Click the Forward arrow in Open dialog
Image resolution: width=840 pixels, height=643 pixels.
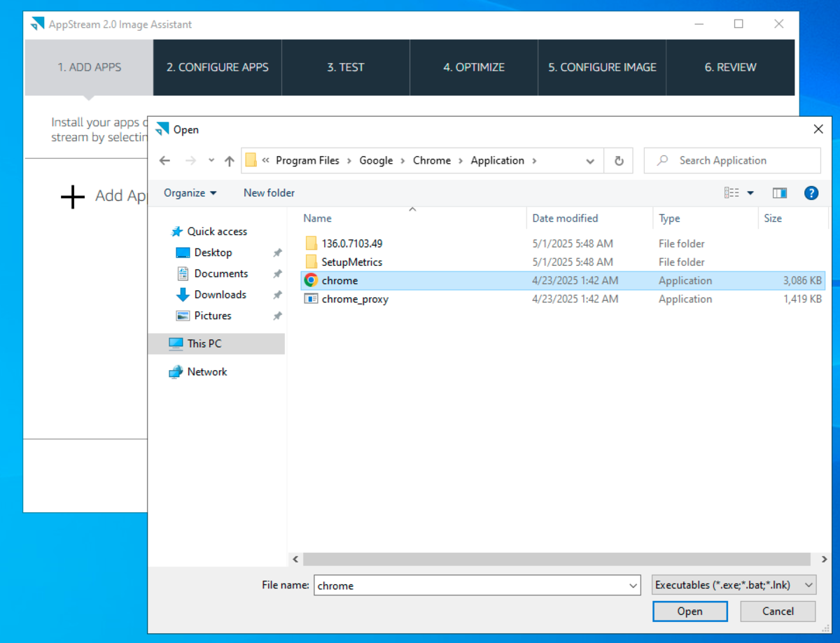(190, 161)
